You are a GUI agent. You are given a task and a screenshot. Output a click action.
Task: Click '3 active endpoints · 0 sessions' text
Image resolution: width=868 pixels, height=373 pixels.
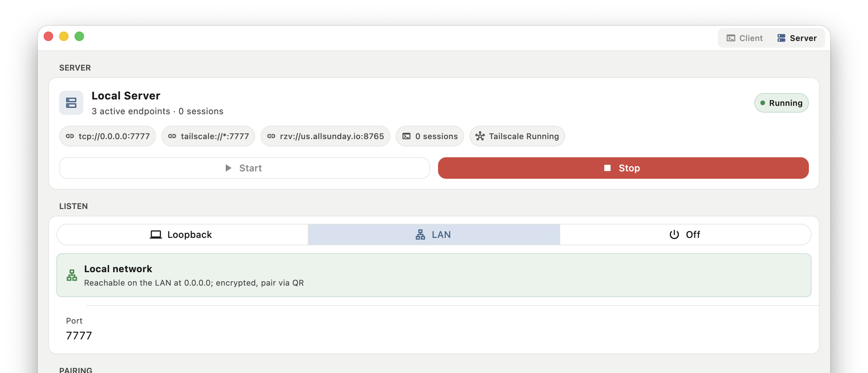[157, 111]
